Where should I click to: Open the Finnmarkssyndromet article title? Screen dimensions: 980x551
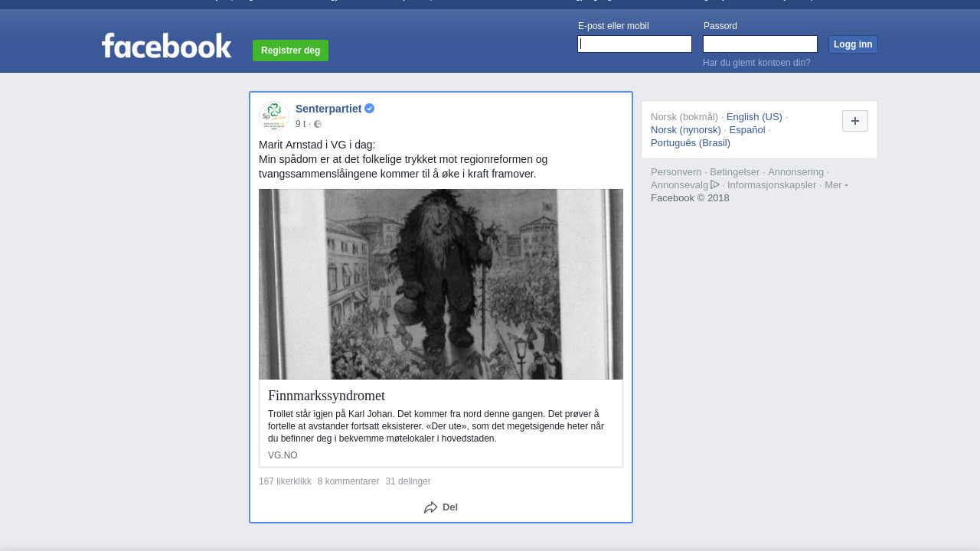click(326, 396)
